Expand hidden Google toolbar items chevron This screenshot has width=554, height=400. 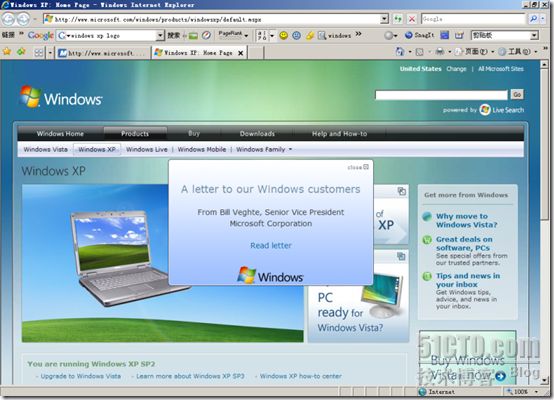(x=359, y=34)
